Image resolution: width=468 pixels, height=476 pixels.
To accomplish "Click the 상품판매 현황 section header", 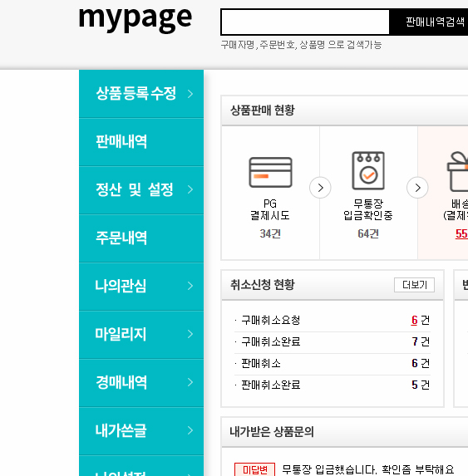I will tap(263, 110).
